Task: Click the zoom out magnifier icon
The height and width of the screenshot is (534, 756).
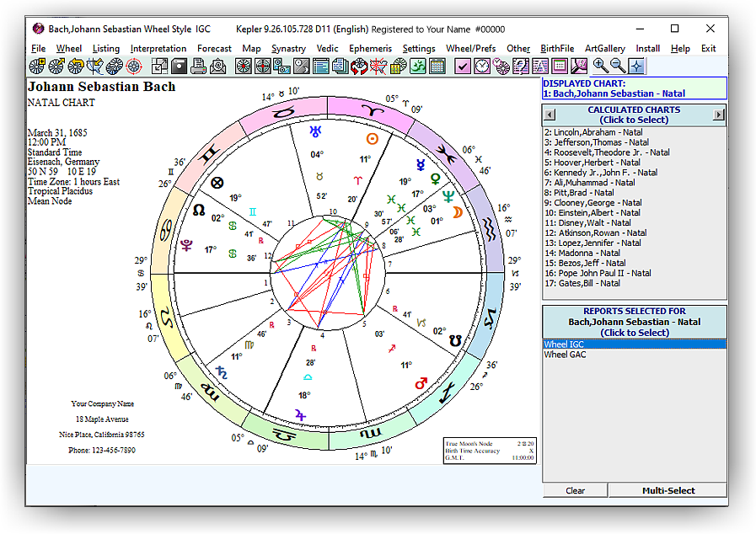Action: tap(618, 66)
